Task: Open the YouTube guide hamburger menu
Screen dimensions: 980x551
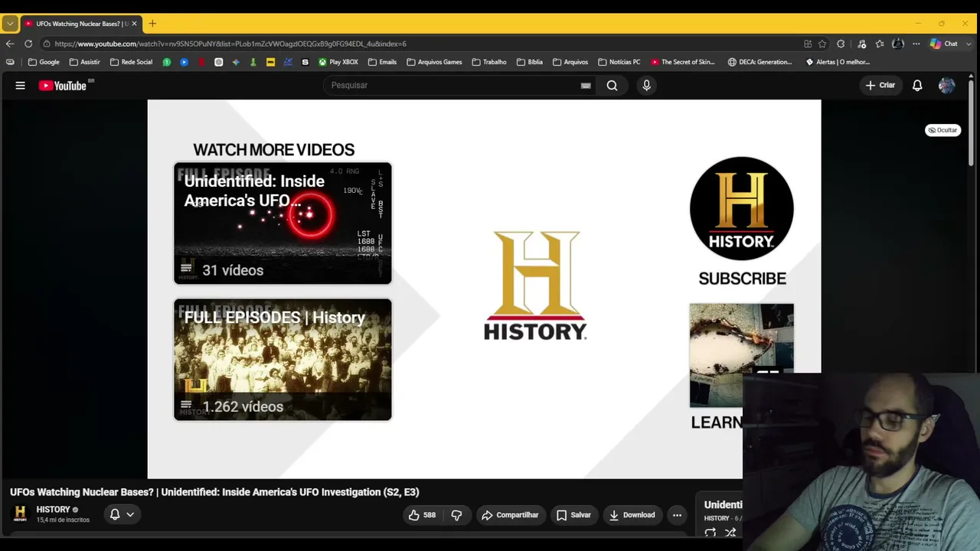Action: 21,86
